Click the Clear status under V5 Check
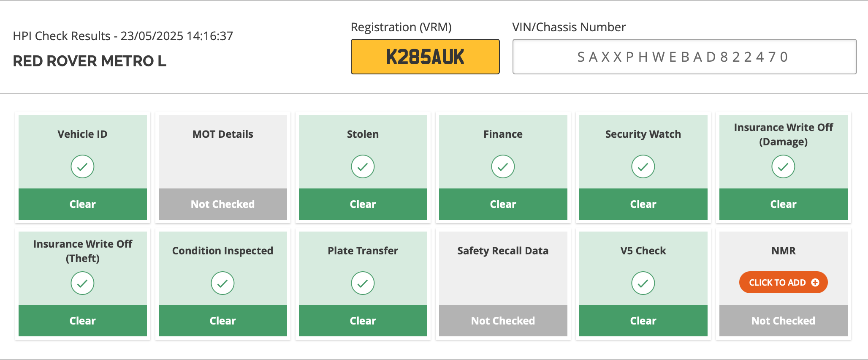Screen dimensions: 868x360 coord(643,321)
